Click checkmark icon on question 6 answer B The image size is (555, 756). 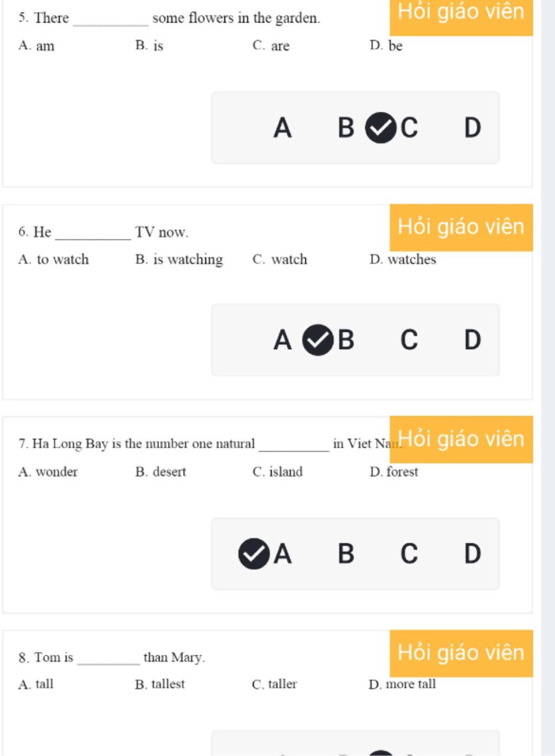318,340
